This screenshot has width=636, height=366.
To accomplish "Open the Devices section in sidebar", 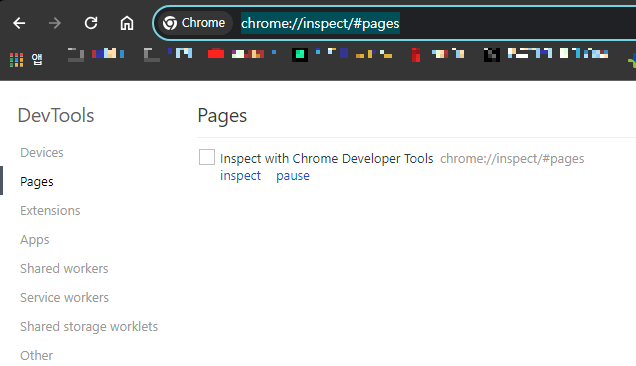I will click(42, 153).
